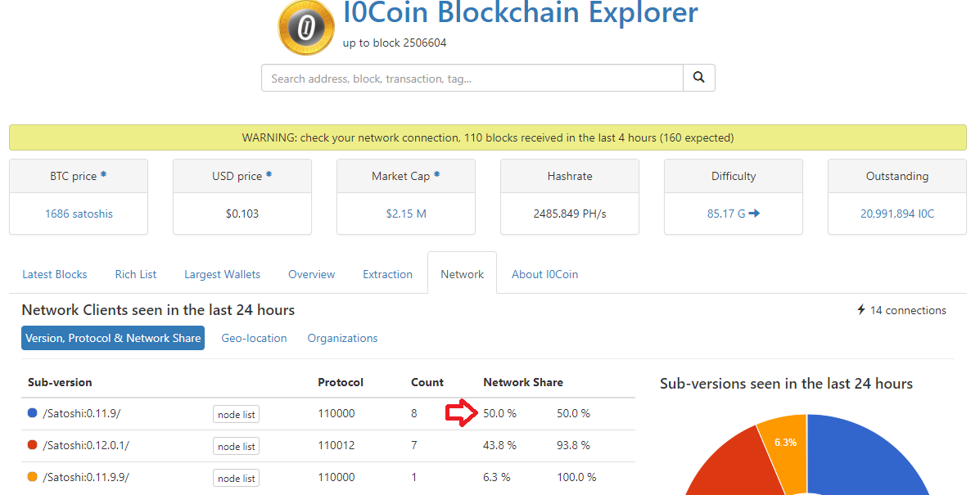Show the Geo-location view

click(x=254, y=338)
